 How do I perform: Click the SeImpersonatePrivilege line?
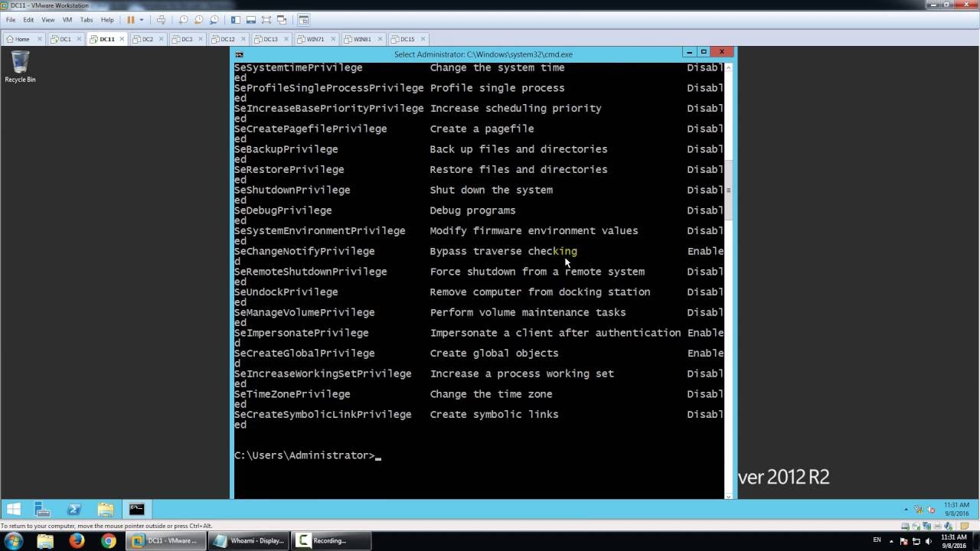302,333
